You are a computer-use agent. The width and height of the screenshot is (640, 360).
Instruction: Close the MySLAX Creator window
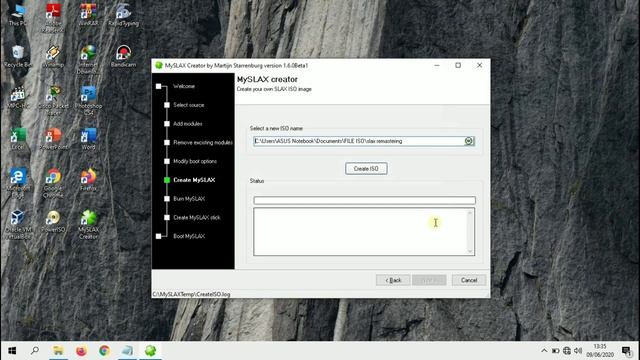[x=480, y=65]
